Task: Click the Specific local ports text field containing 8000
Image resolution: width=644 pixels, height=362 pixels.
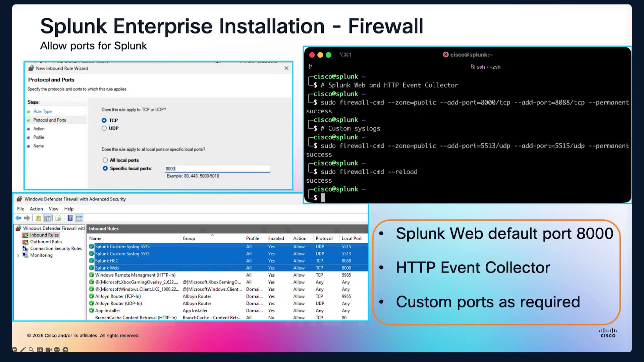Action: point(217,169)
